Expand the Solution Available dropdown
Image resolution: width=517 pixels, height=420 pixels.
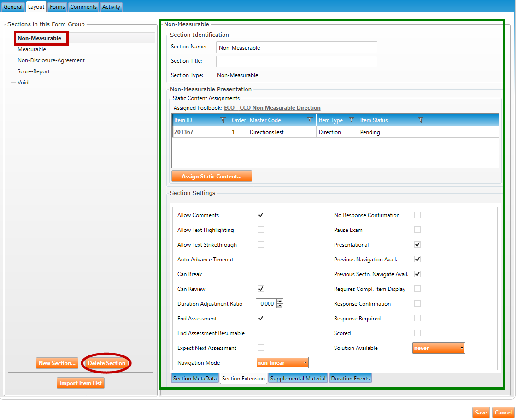[439, 348]
